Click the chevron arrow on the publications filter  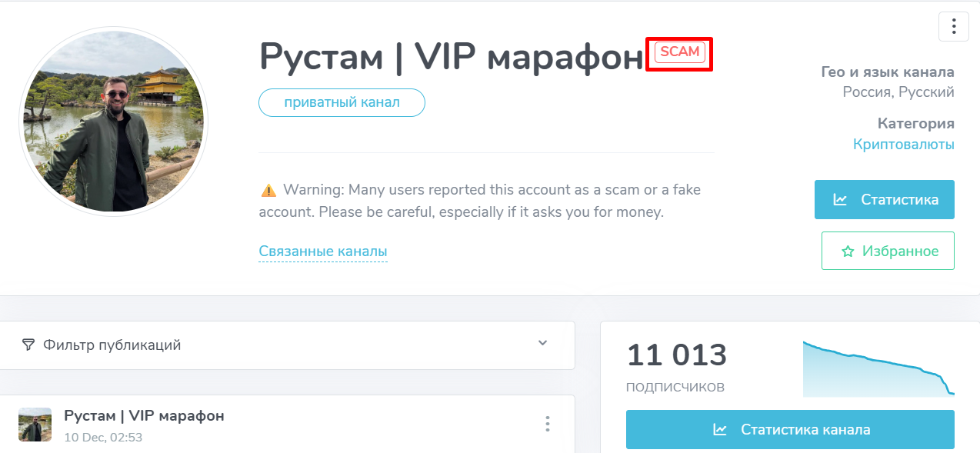pos(543,345)
